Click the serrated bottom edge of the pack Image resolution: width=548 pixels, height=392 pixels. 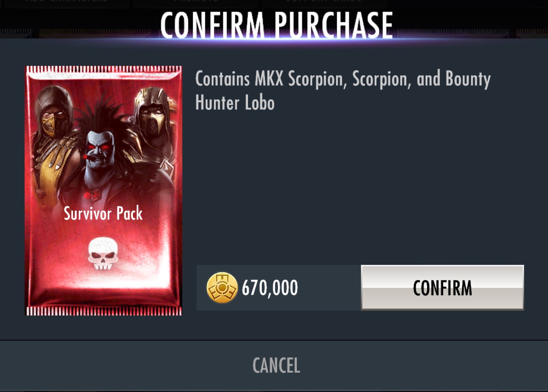pyautogui.click(x=103, y=311)
